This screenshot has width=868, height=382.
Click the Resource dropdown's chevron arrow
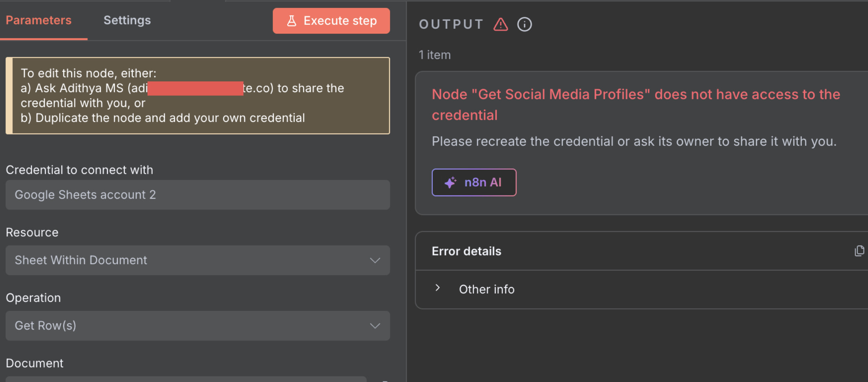click(x=375, y=260)
